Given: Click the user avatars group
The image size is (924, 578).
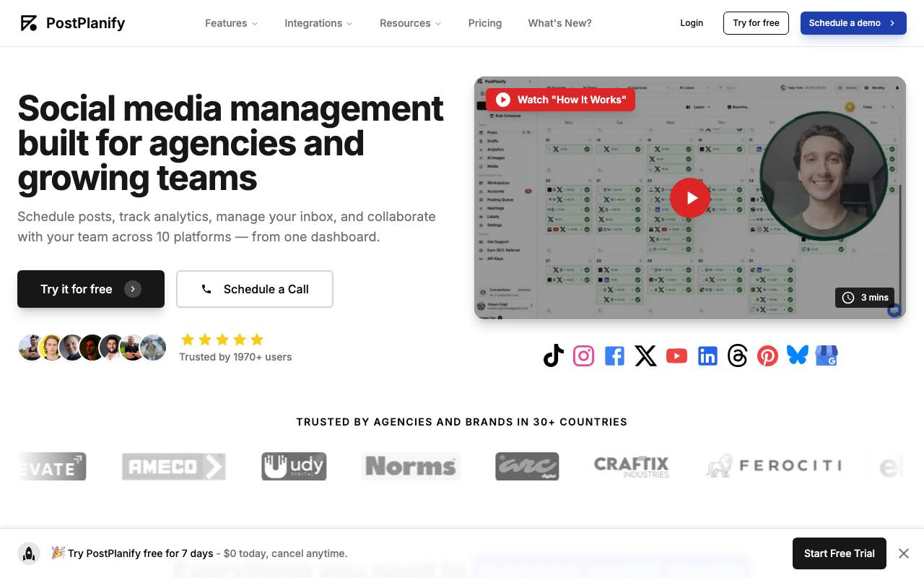Looking at the screenshot, I should click(x=92, y=348).
